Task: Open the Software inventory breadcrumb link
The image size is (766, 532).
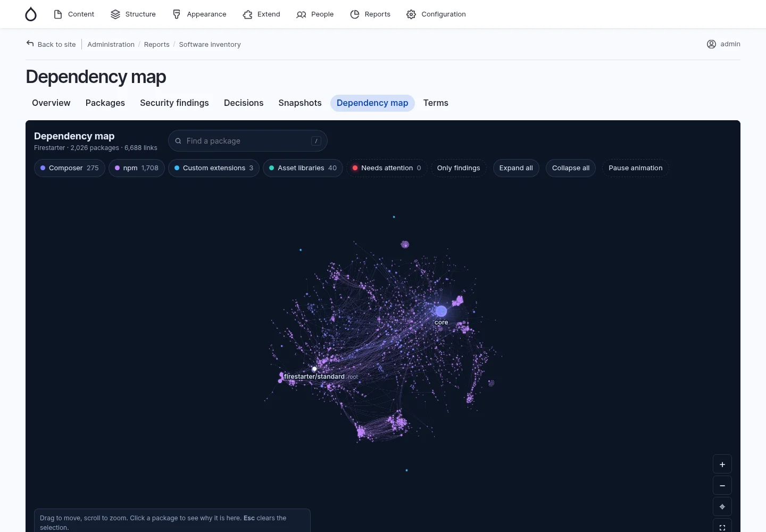Action: coord(210,45)
